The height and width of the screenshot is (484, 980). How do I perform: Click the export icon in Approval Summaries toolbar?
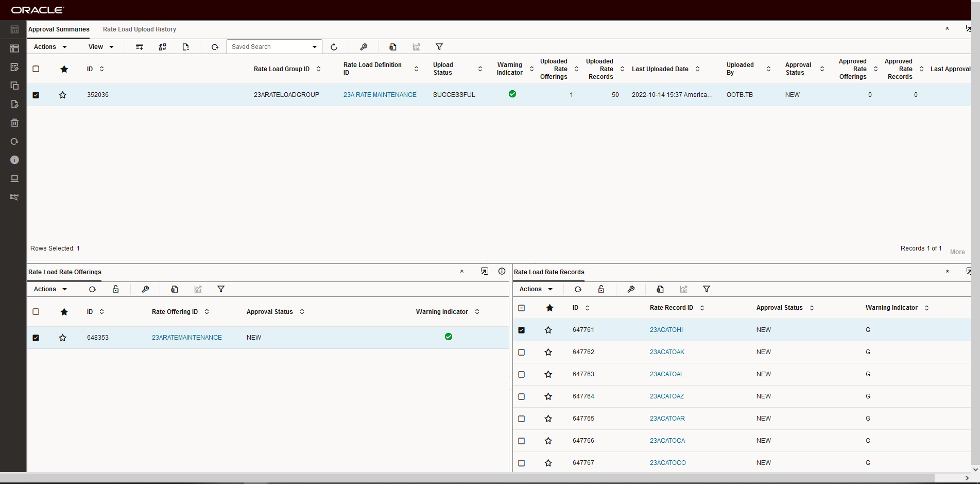pos(393,47)
